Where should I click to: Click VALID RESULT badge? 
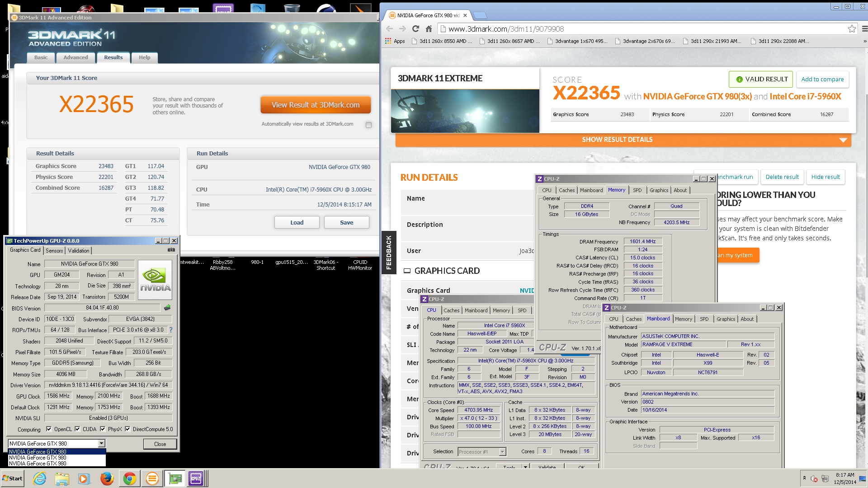tap(761, 80)
